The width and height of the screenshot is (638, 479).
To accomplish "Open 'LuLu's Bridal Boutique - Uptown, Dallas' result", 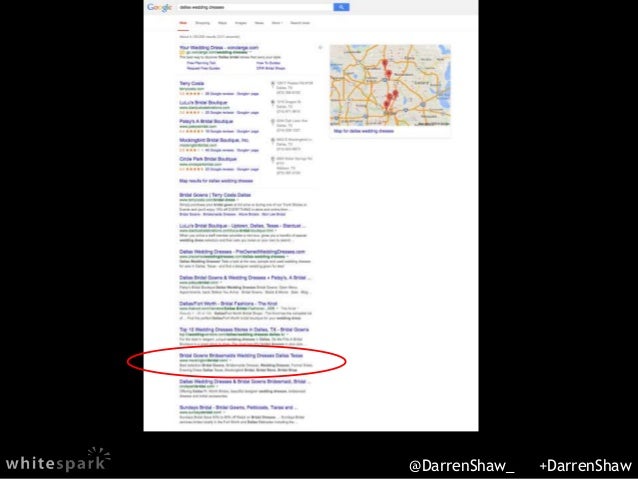I will (243, 225).
